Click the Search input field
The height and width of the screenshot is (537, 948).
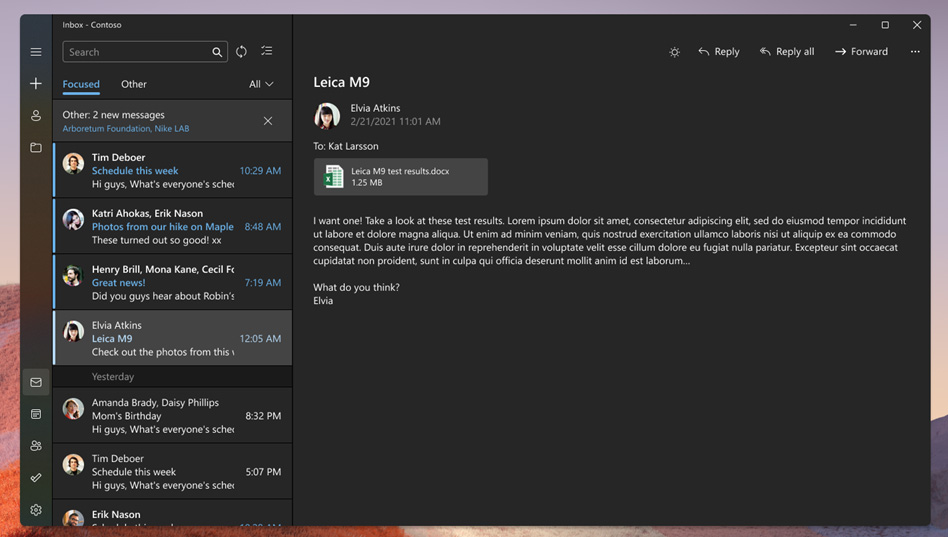point(145,52)
